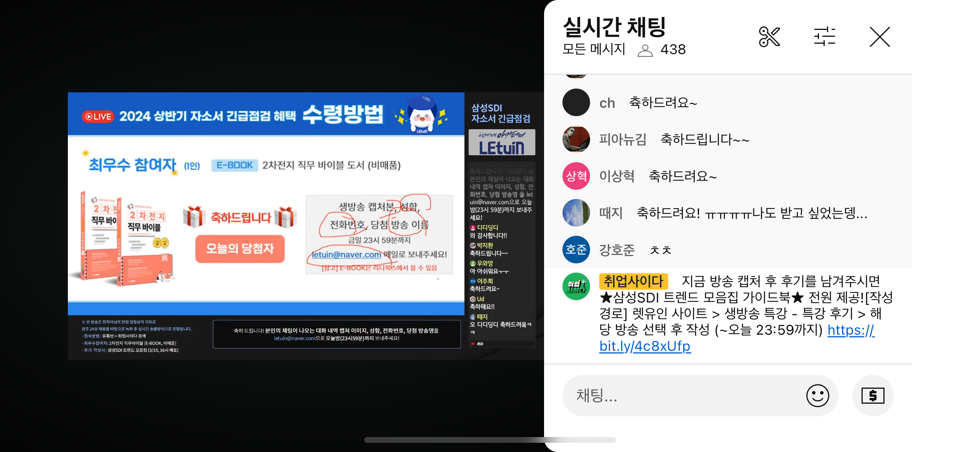The height and width of the screenshot is (452, 980).
Task: Tap the bottom home indicator bar
Action: [490, 440]
